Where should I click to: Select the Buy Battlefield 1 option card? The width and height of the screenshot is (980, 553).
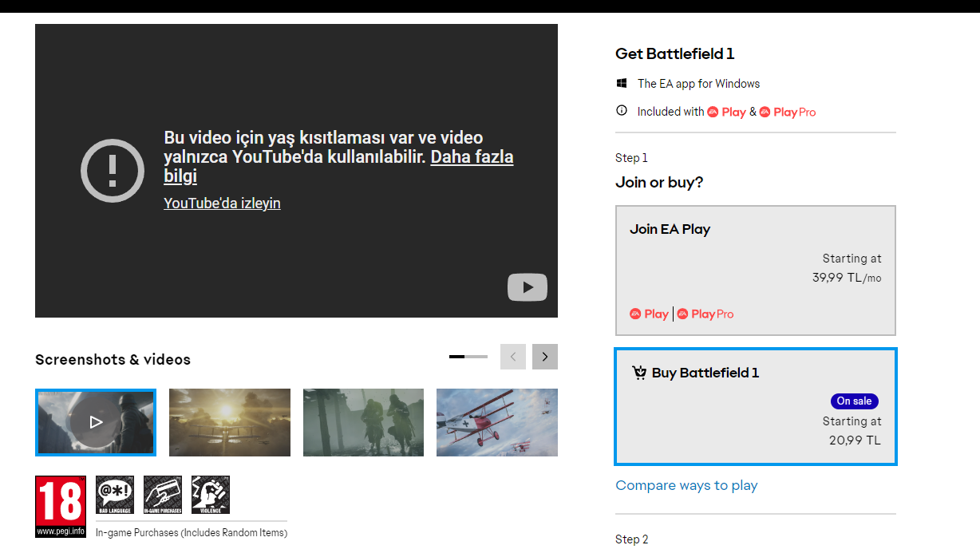tap(756, 406)
